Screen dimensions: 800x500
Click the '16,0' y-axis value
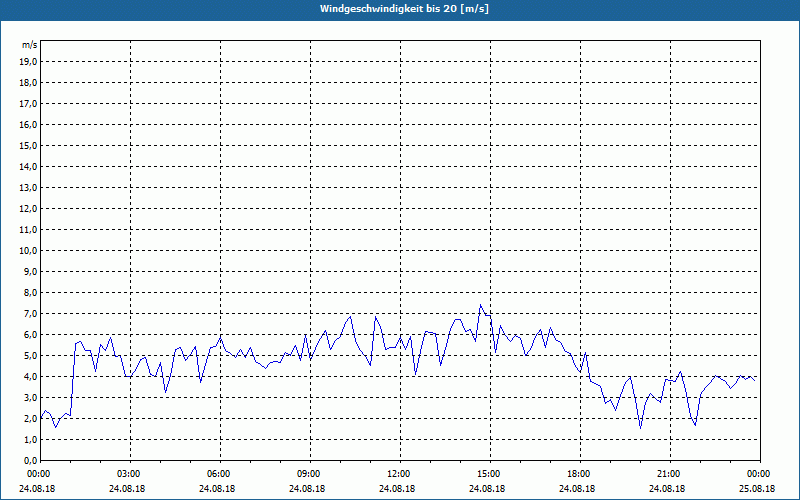pyautogui.click(x=28, y=124)
